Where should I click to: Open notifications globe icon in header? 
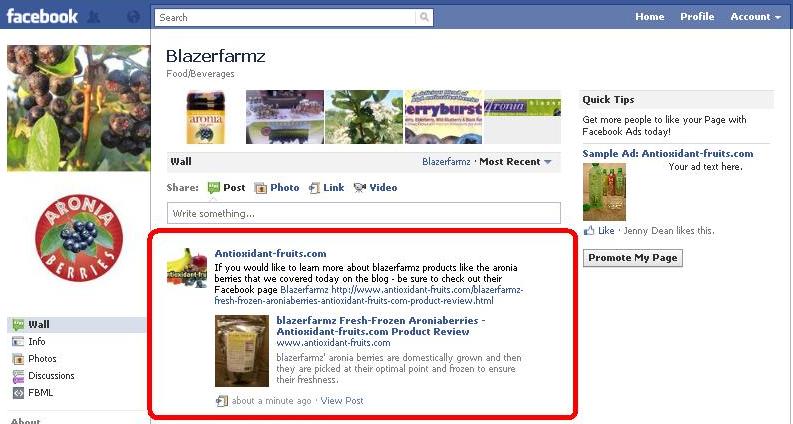click(x=133, y=17)
